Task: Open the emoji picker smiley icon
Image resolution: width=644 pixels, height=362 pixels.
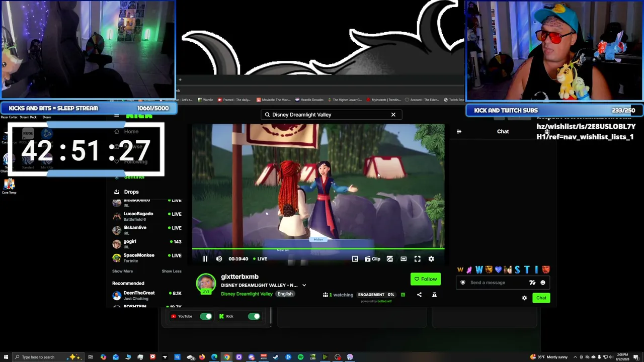Action: pyautogui.click(x=542, y=283)
